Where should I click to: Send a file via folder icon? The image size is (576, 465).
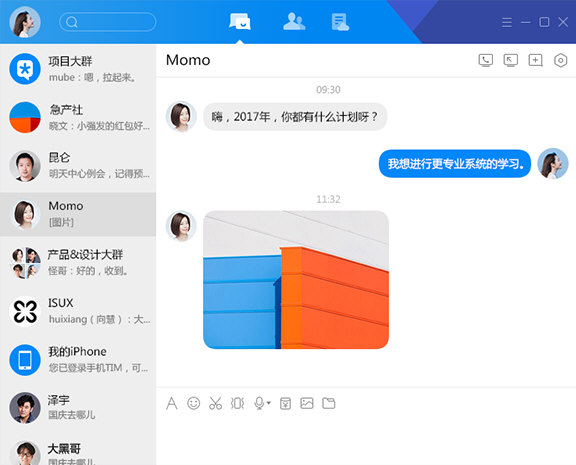tap(329, 403)
